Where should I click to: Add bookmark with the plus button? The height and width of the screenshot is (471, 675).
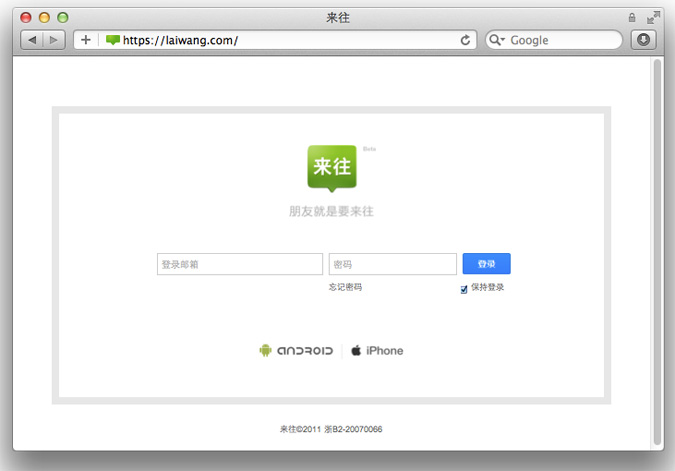tap(86, 40)
